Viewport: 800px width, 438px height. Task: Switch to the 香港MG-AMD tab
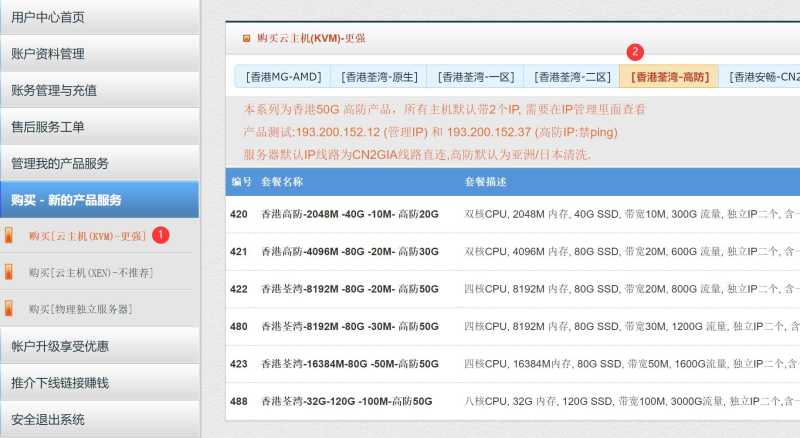(283, 77)
